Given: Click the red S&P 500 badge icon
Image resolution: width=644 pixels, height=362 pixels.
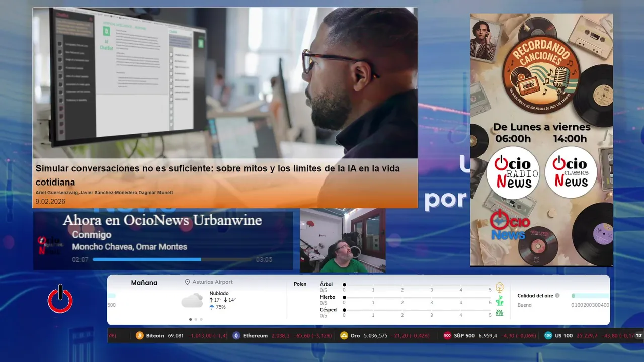Looking at the screenshot, I should click(447, 336).
